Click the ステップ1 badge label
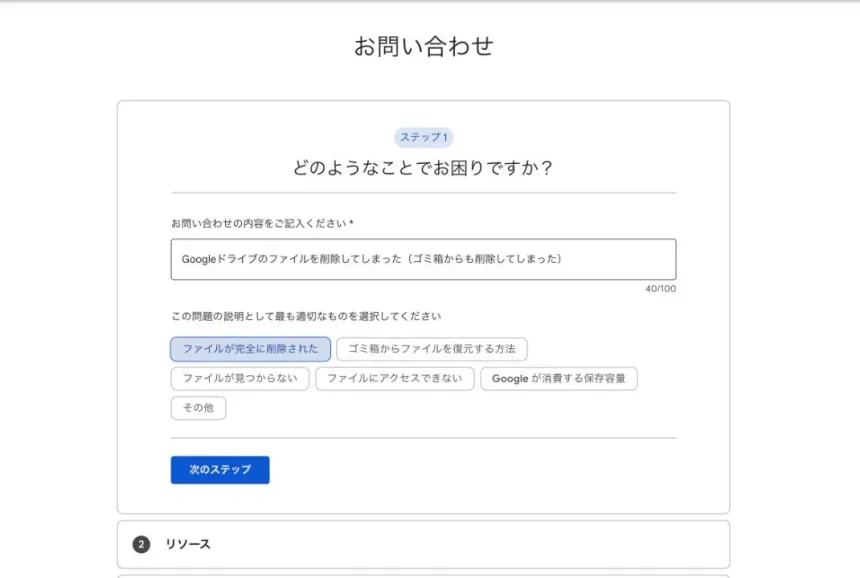Viewport: 860px width, 578px height. tap(423, 137)
